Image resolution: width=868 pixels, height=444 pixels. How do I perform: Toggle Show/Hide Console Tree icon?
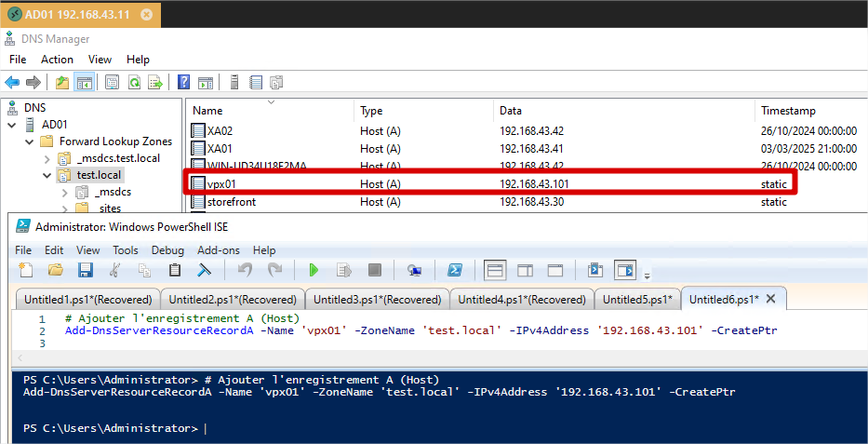[84, 83]
